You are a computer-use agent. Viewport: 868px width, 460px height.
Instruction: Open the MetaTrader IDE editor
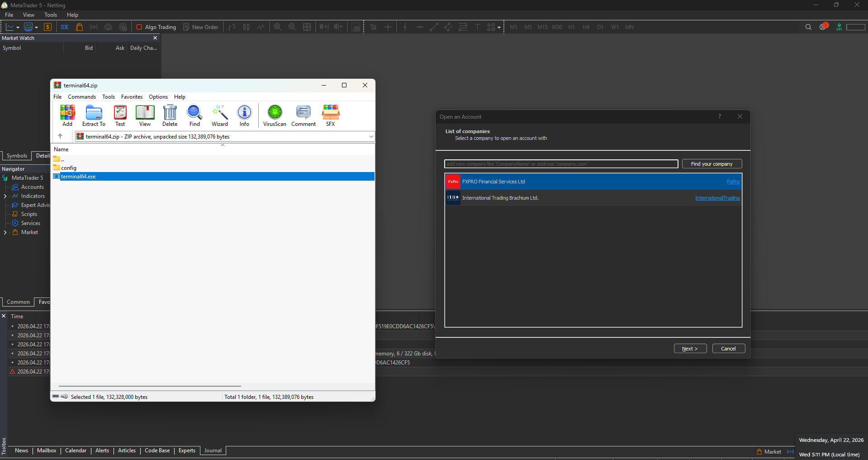coord(65,27)
